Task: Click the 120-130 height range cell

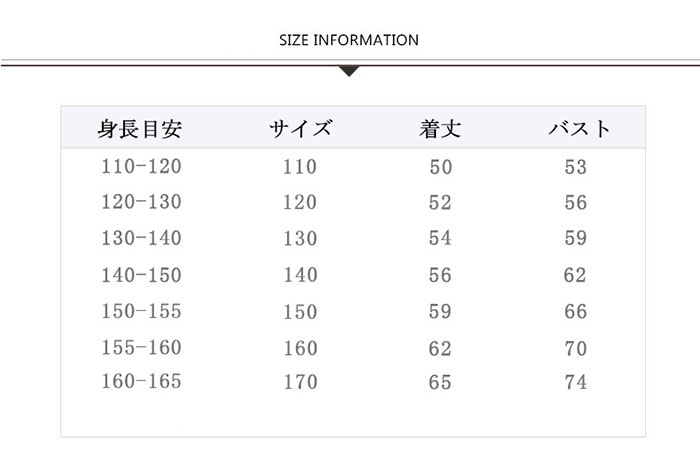Action: [141, 202]
